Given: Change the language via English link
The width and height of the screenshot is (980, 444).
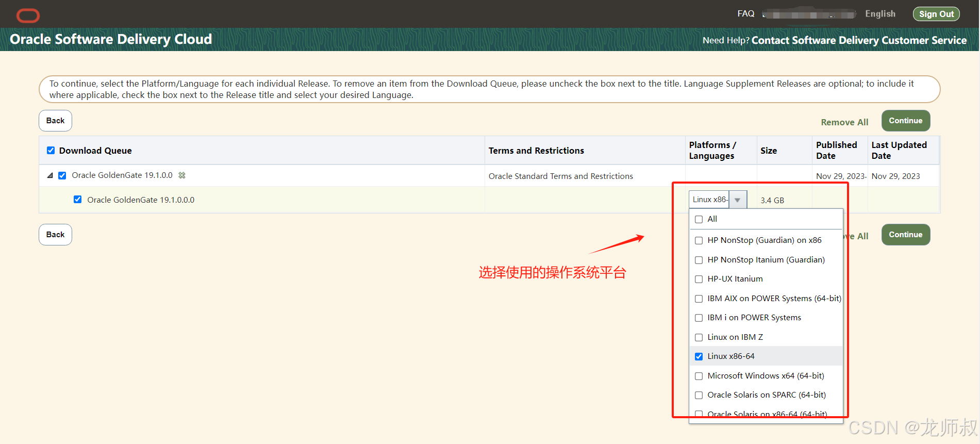Looking at the screenshot, I should 880,14.
